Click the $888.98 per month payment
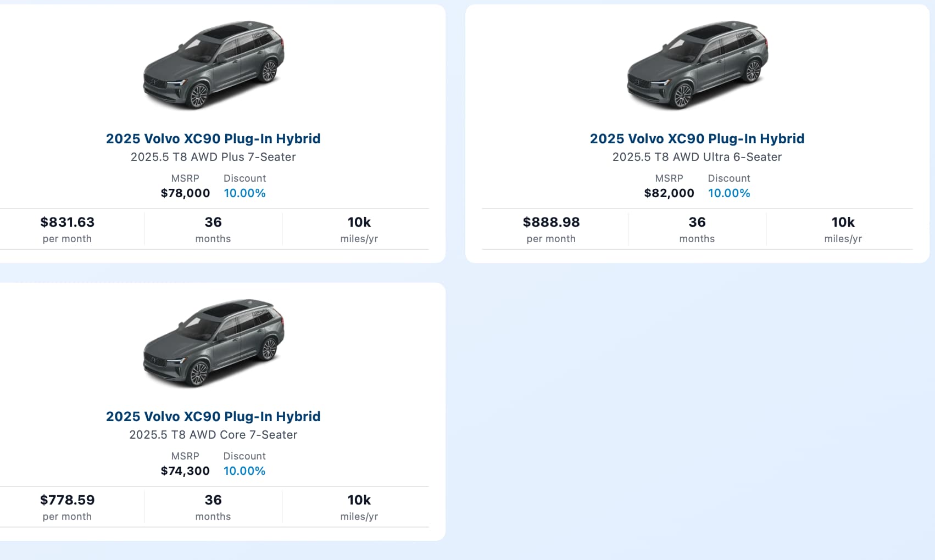The height and width of the screenshot is (560, 935). (551, 222)
